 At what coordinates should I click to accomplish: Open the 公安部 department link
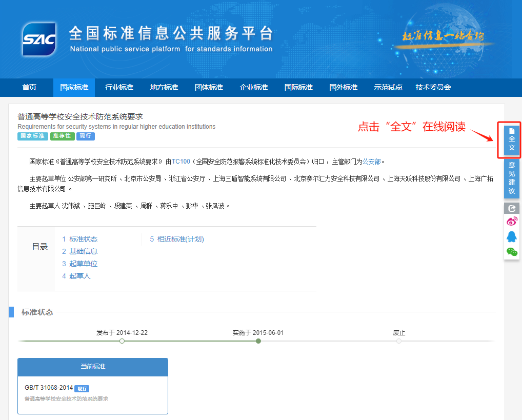[x=371, y=162]
